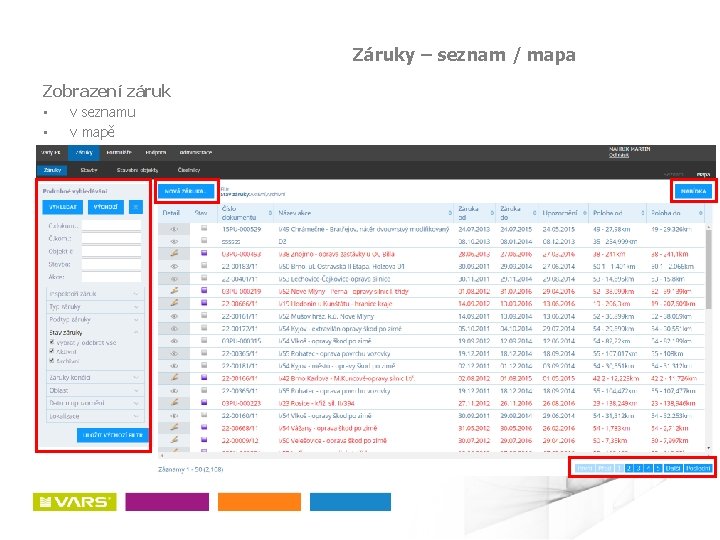Expand the Datum upozornění filter section
This screenshot has width=720, height=540.
coord(95,403)
